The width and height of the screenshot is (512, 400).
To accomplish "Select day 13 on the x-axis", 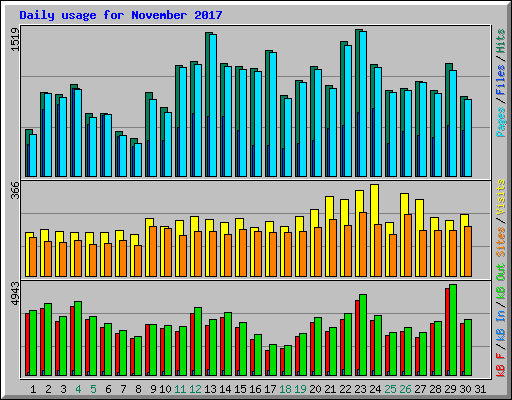I will [x=210, y=389].
